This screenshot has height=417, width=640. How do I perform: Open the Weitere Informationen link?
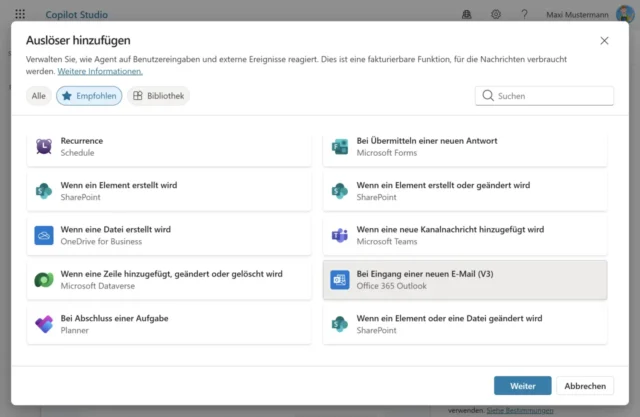tap(100, 72)
